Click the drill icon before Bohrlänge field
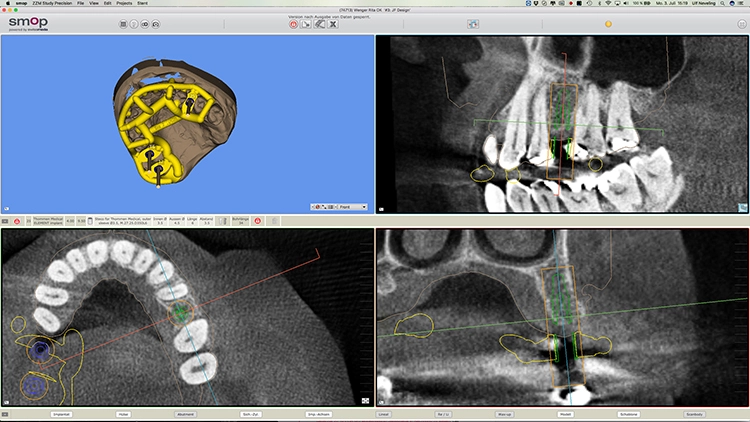 pyautogui.click(x=223, y=221)
